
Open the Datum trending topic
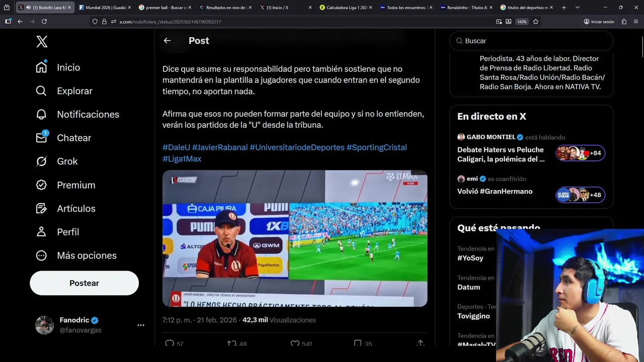coord(468,287)
